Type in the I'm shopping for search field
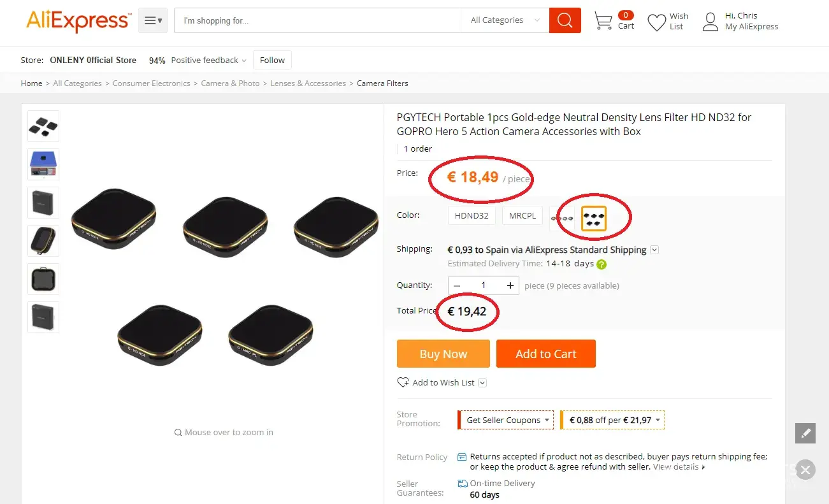 point(319,20)
